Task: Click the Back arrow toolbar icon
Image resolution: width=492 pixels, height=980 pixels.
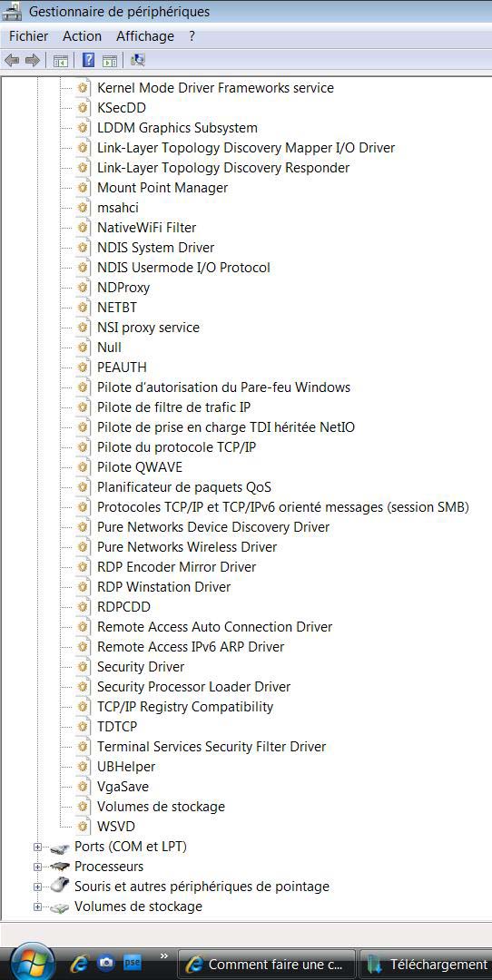Action: pyautogui.click(x=12, y=60)
